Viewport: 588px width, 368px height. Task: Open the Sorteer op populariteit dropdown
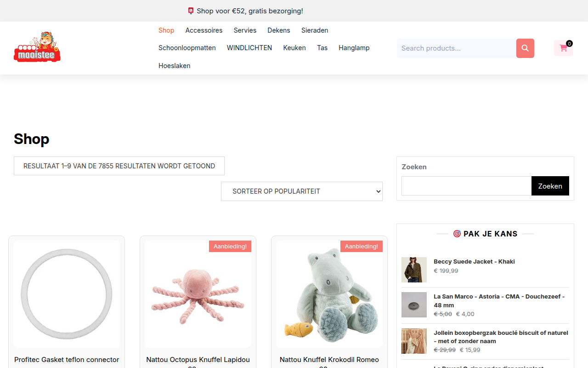[302, 191]
